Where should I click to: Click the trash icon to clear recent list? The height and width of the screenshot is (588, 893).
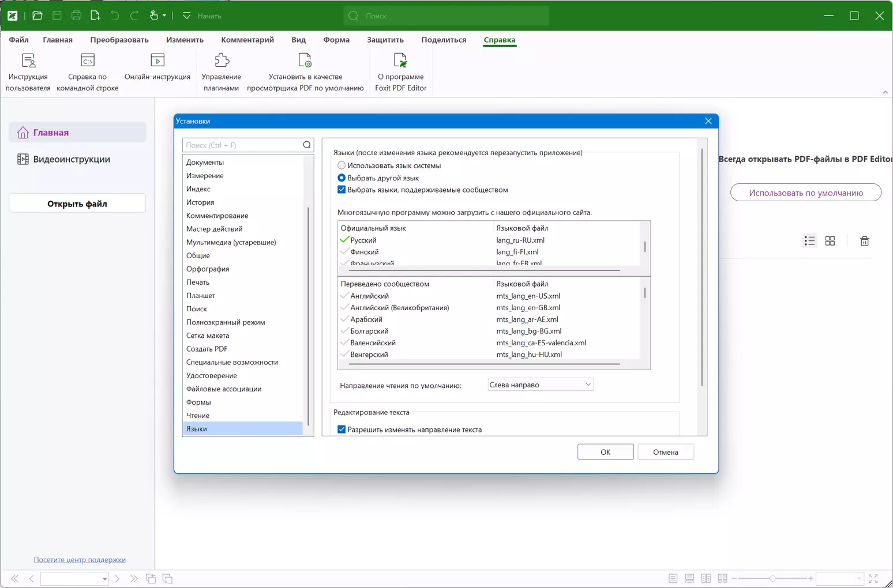pos(864,241)
